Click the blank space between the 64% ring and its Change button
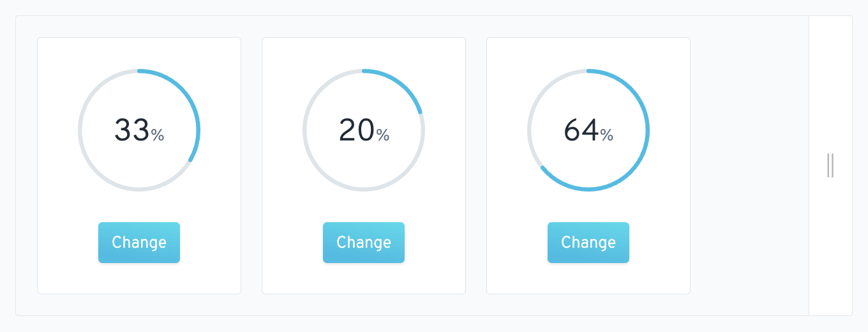The width and height of the screenshot is (868, 332). tap(588, 207)
